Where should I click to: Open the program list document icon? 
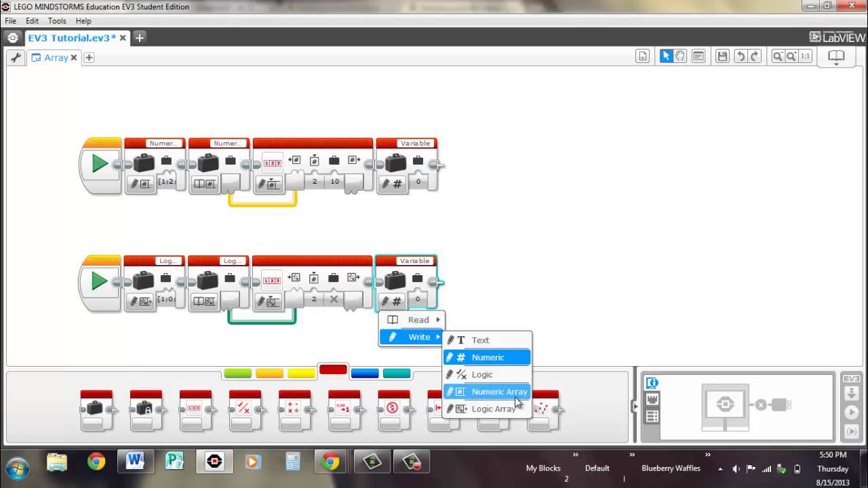pyautogui.click(x=643, y=56)
